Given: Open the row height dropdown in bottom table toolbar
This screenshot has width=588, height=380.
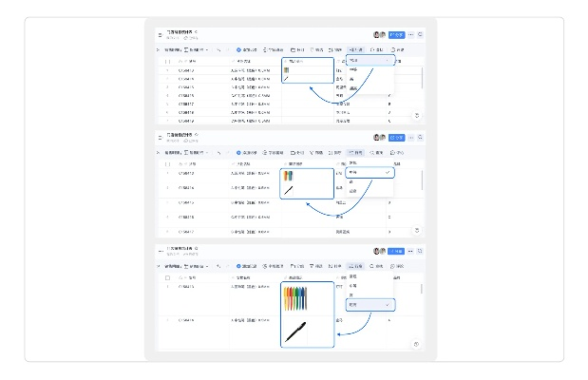Looking at the screenshot, I should click(354, 266).
